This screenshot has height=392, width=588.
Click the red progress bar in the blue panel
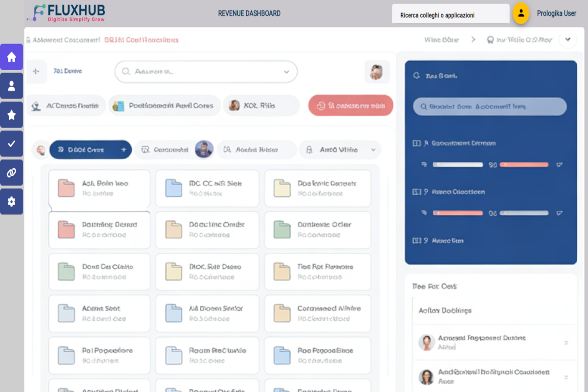coord(524,165)
